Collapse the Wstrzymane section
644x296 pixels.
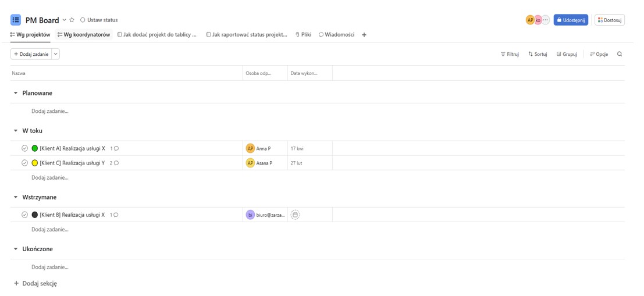16,197
